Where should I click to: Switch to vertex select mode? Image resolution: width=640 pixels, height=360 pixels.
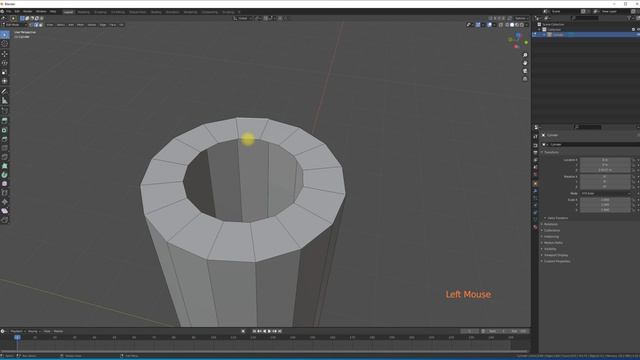tap(31, 25)
